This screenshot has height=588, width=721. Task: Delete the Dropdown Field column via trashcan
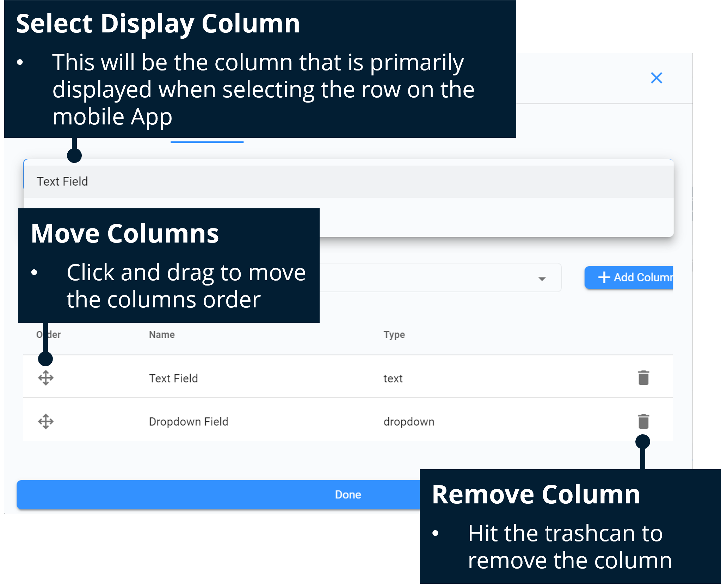(x=643, y=421)
